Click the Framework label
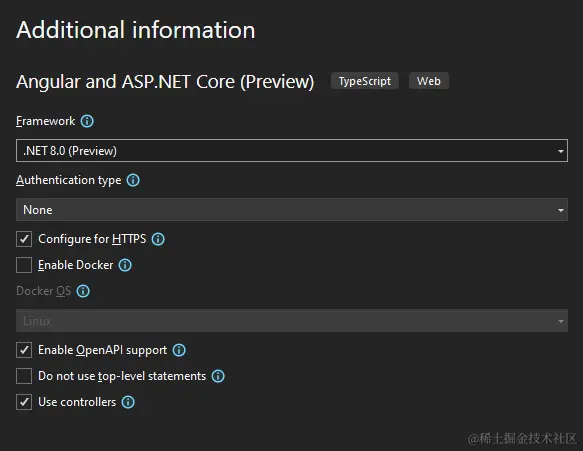 [x=45, y=121]
